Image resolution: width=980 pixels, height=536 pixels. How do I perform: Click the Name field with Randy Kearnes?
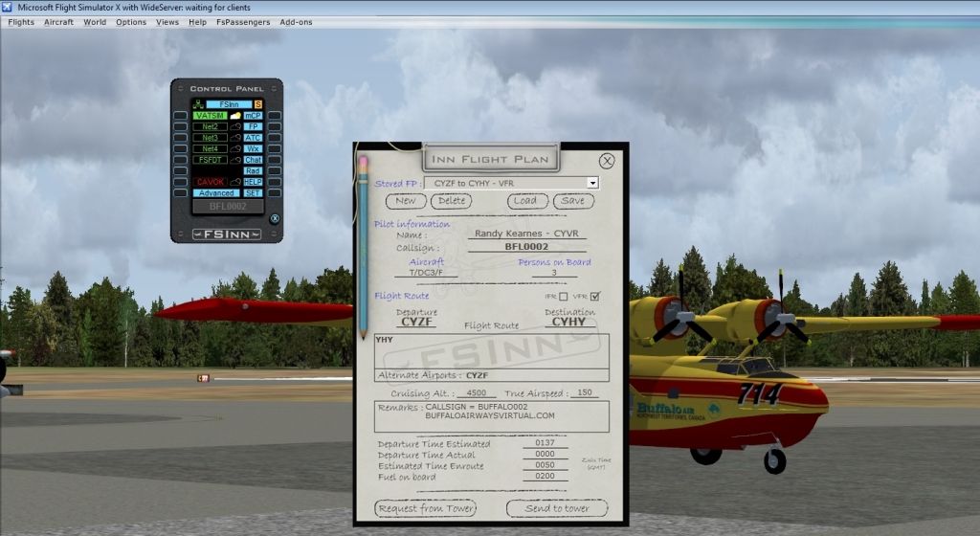526,234
